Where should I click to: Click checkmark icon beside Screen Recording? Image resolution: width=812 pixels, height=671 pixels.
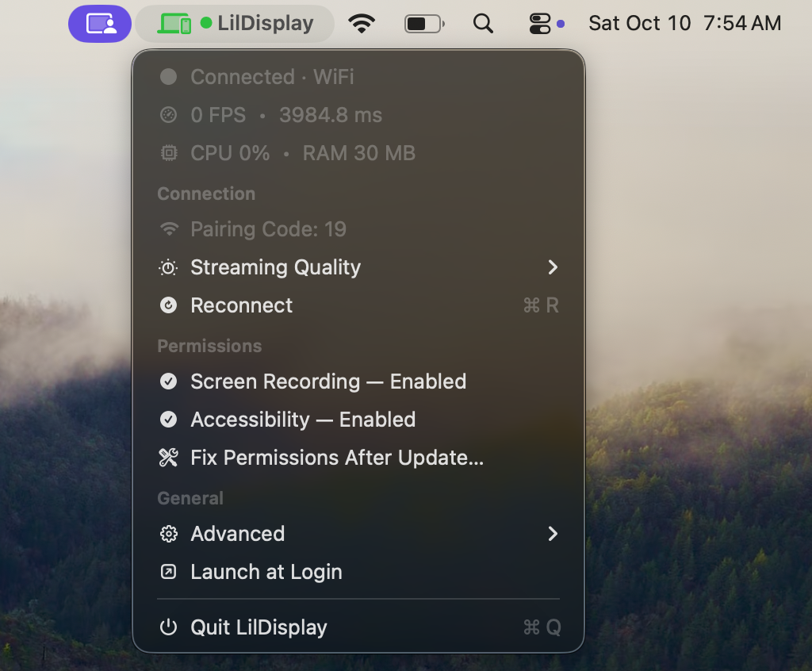168,382
